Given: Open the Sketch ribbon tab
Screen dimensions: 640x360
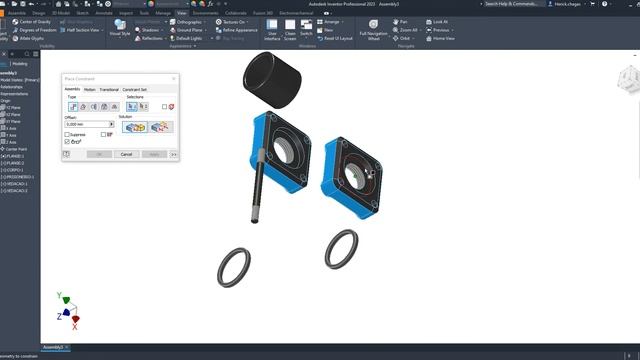Looking at the screenshot, I should (x=82, y=13).
